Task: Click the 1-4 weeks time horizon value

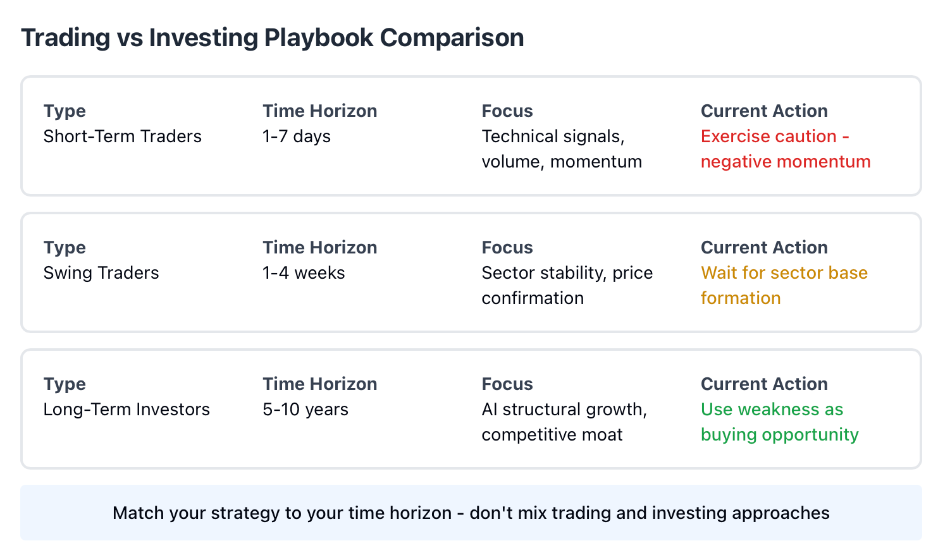Action: pyautogui.click(x=304, y=273)
